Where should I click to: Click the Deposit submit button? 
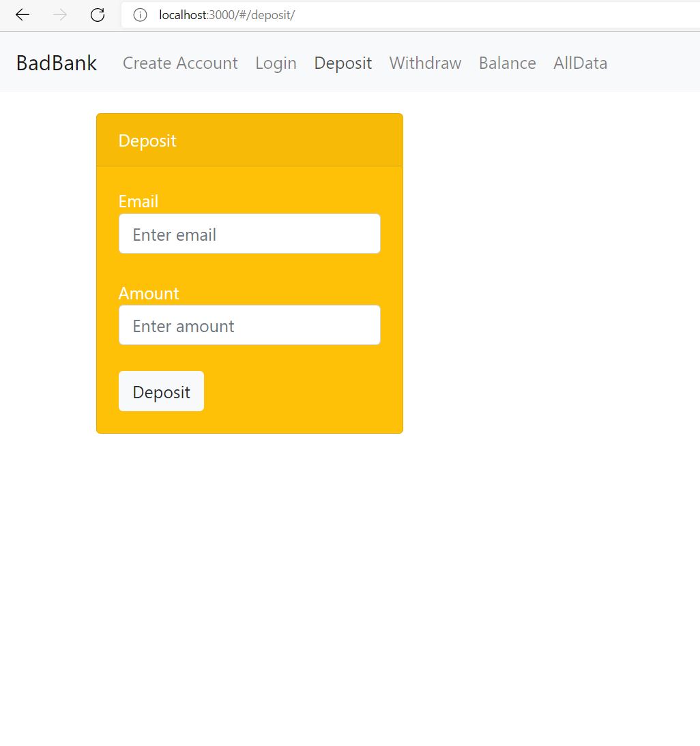click(x=161, y=391)
